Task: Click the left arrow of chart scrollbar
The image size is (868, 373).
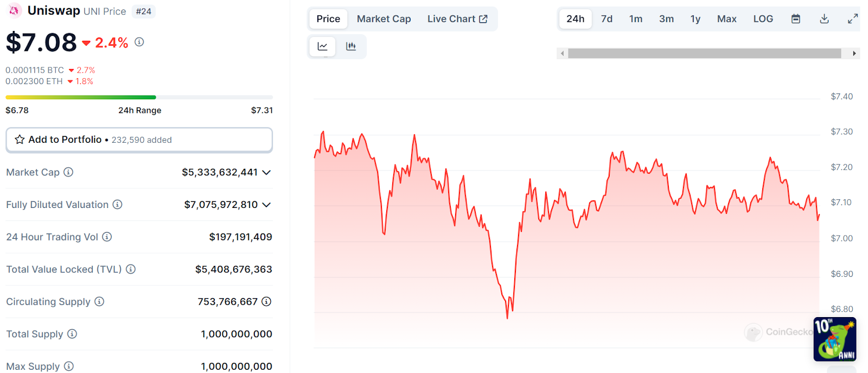Action: pos(563,53)
